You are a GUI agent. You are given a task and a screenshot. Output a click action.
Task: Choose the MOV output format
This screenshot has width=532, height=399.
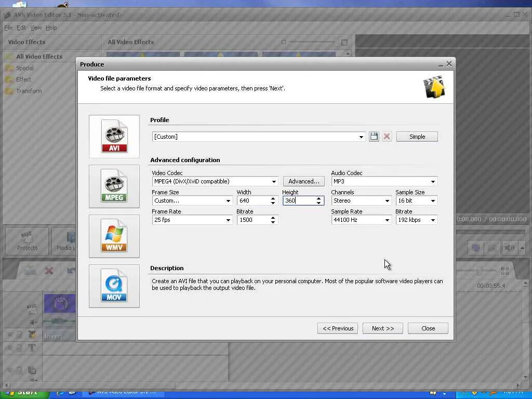click(114, 286)
